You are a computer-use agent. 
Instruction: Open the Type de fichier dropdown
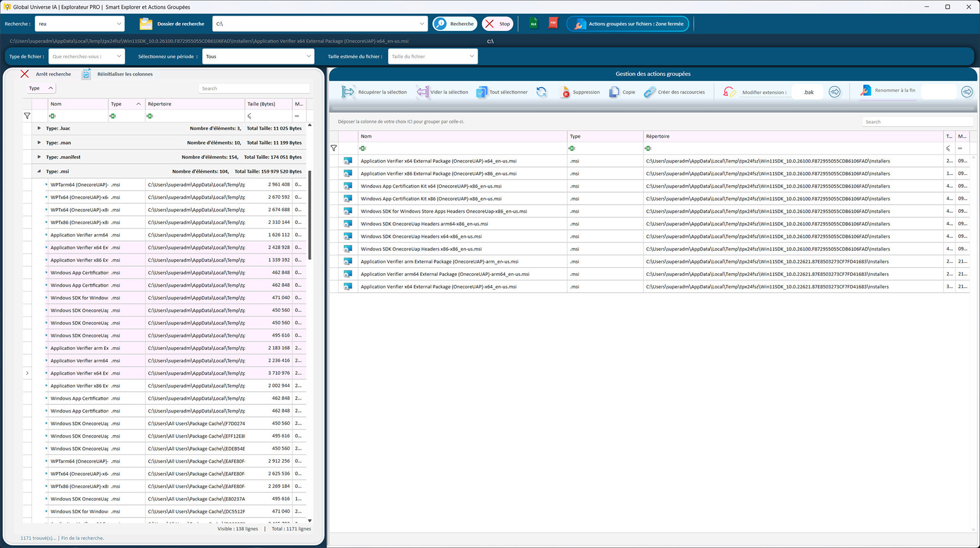(87, 57)
